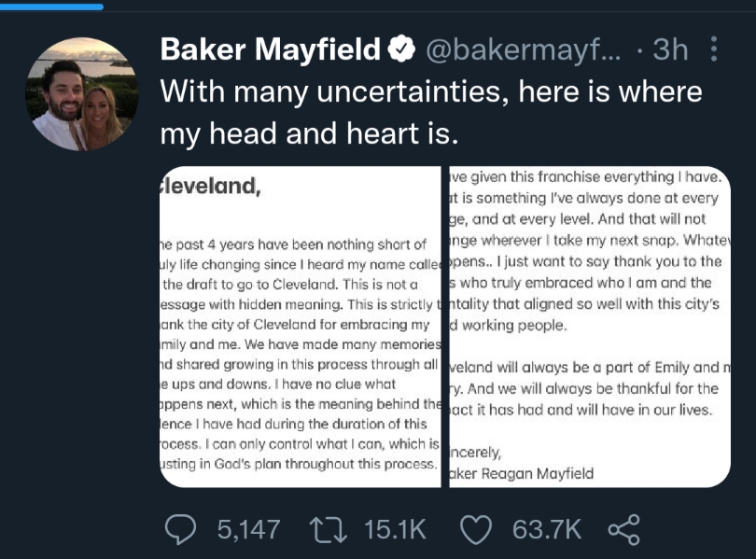
Task: Click the 3h timestamp
Action: [670, 50]
